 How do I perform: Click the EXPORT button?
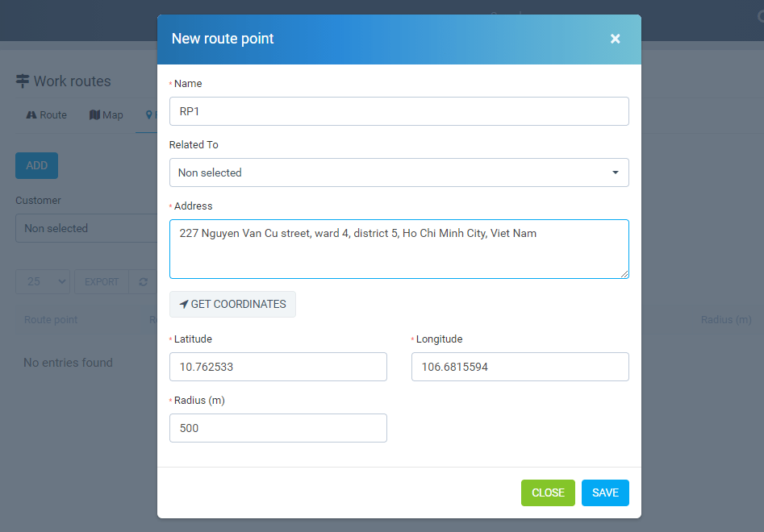coord(102,282)
